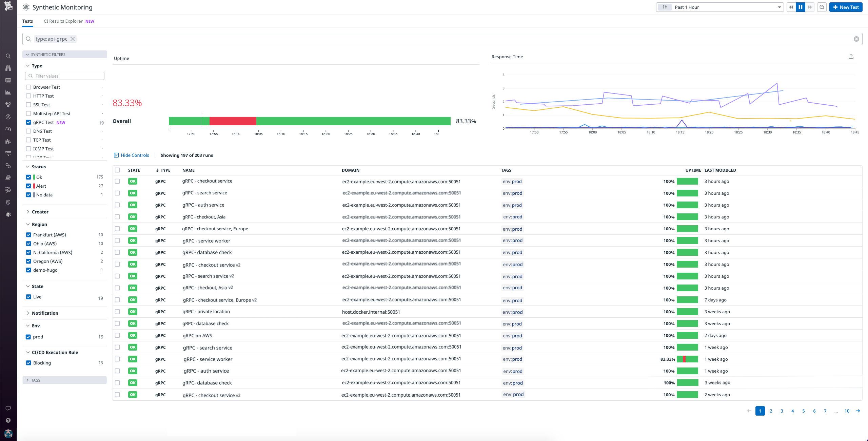Open the Notebooks icon in the left sidebar
868x441 pixels.
pyautogui.click(x=8, y=177)
